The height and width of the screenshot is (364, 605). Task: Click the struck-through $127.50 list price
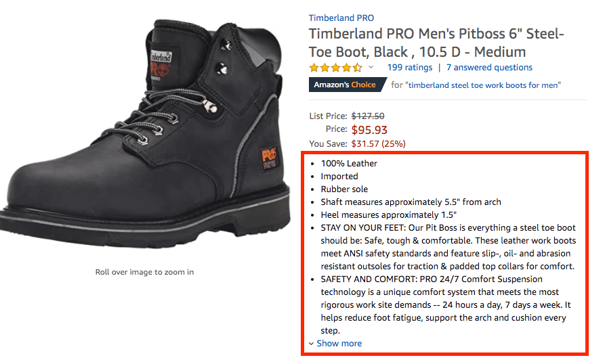coord(366,116)
